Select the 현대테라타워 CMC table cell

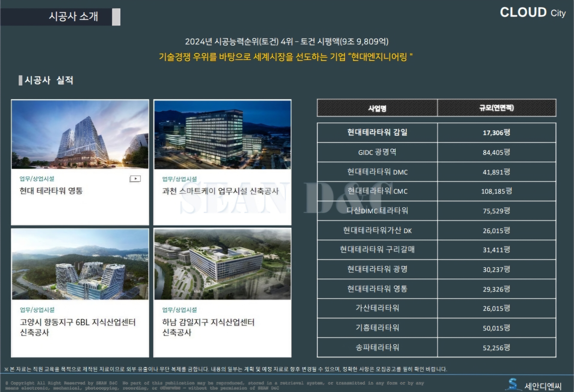point(377,191)
